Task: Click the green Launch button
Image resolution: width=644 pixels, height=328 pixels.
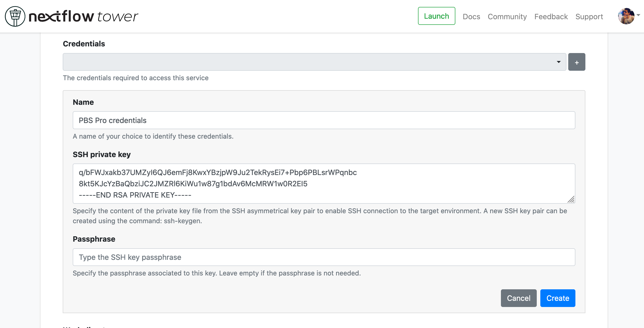Action: (436, 16)
